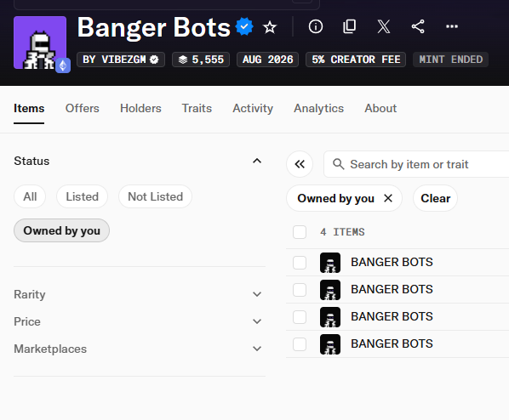Check the select-all checkbox beside 4 ITEMS
The width and height of the screenshot is (509, 420).
(x=300, y=232)
